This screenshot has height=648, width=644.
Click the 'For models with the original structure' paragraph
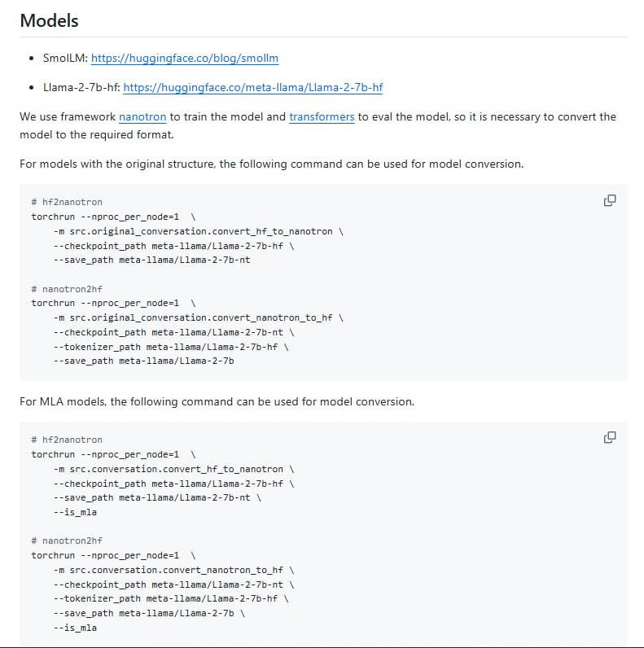[271, 164]
